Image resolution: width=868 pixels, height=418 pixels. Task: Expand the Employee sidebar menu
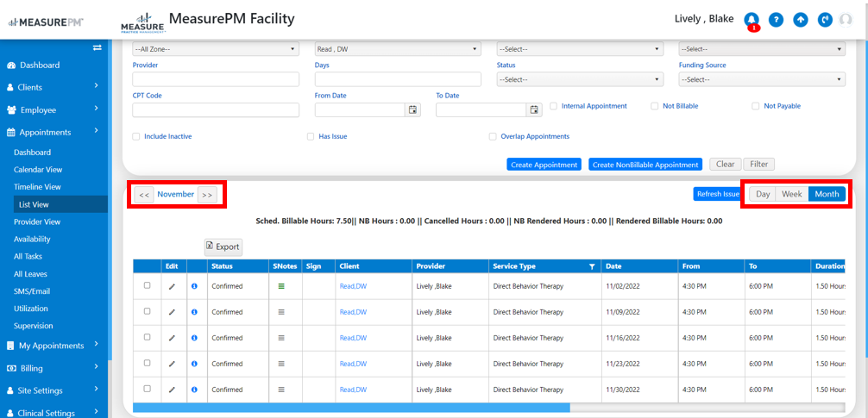point(53,110)
